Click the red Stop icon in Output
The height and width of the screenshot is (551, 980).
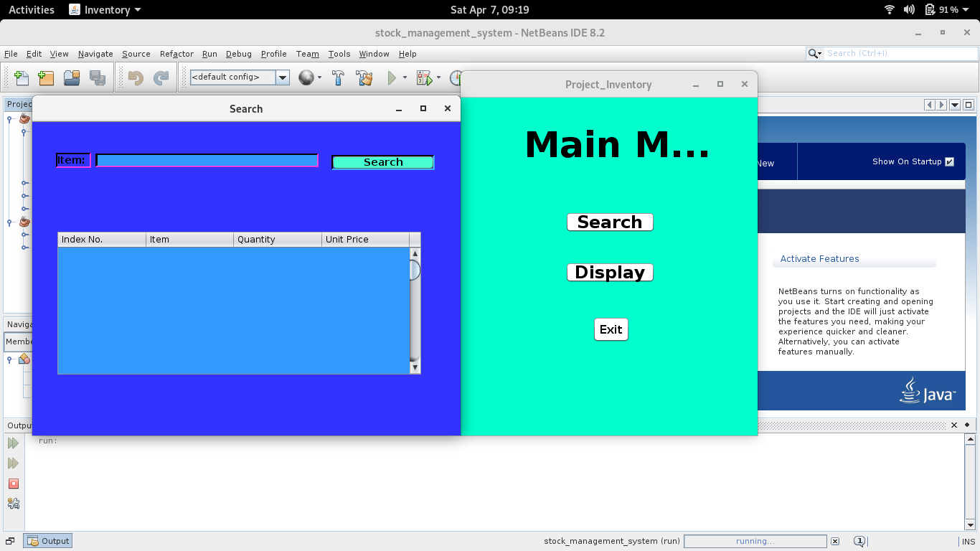pos(13,484)
